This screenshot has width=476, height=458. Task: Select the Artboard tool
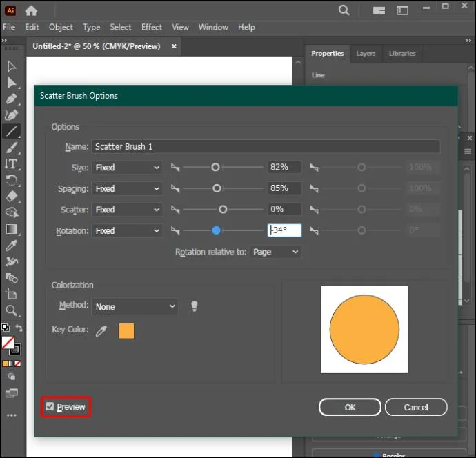[12, 294]
